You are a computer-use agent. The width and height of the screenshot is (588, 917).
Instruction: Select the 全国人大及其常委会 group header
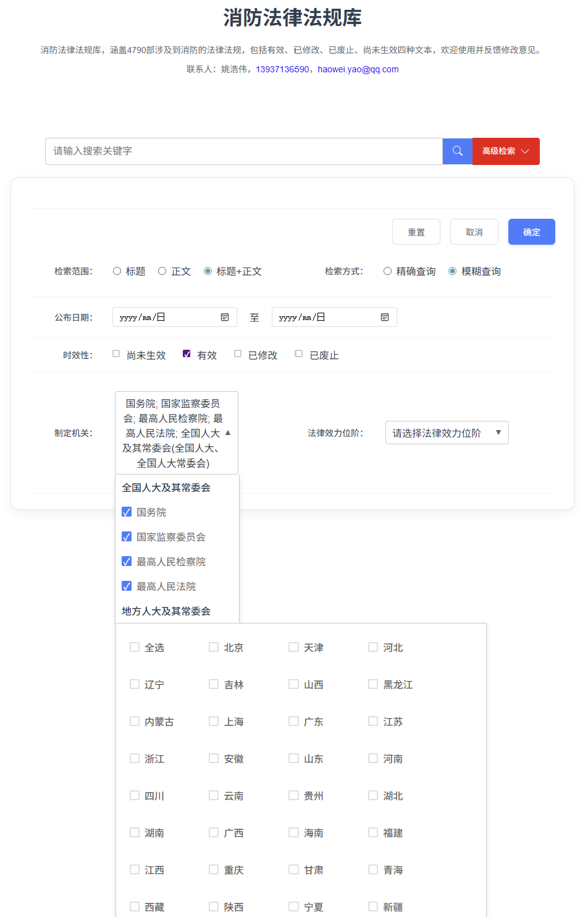(166, 488)
